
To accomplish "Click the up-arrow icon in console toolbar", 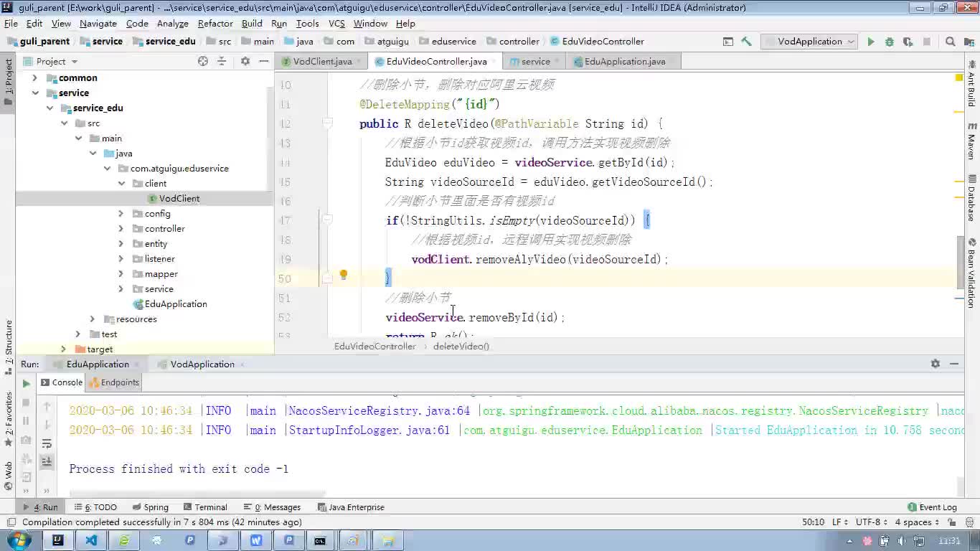I will [47, 406].
